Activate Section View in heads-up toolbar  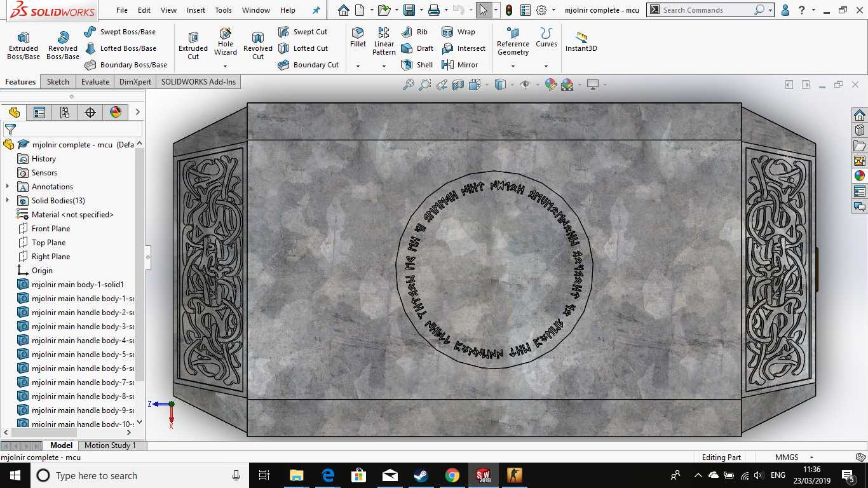click(458, 85)
